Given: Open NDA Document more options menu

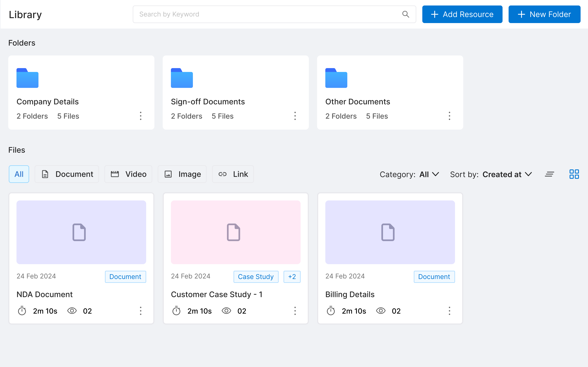Looking at the screenshot, I should (141, 311).
